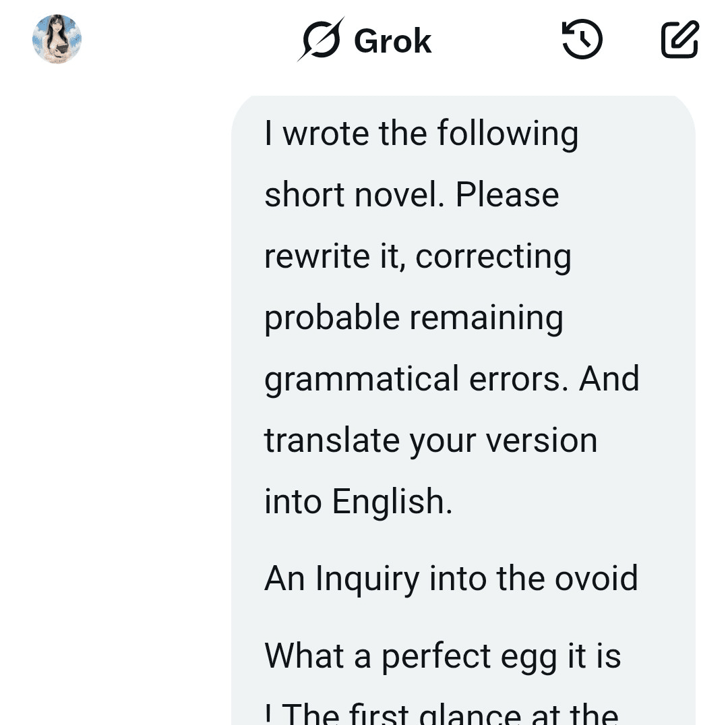Tap the Grok title text
This screenshot has width=728, height=725.
pos(392,40)
